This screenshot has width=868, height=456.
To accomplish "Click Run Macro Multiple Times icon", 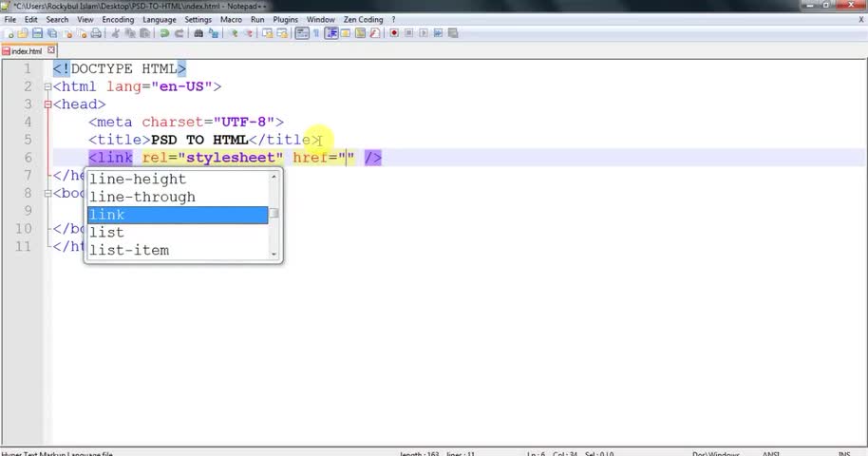I will (x=438, y=33).
